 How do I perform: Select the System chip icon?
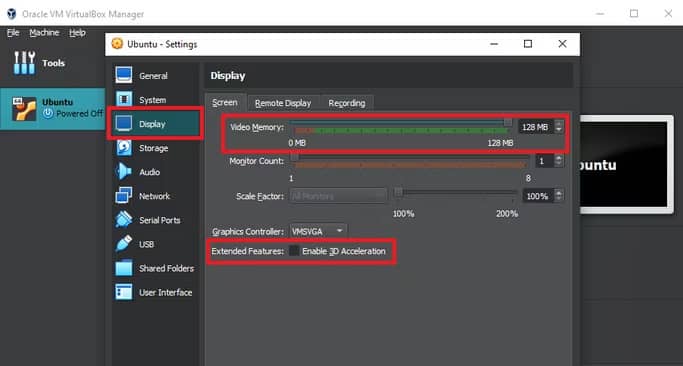[124, 100]
